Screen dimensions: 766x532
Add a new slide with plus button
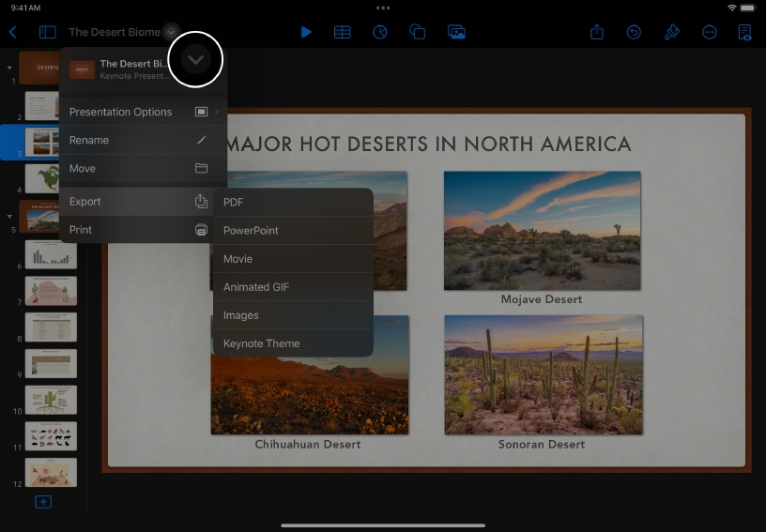point(43,502)
